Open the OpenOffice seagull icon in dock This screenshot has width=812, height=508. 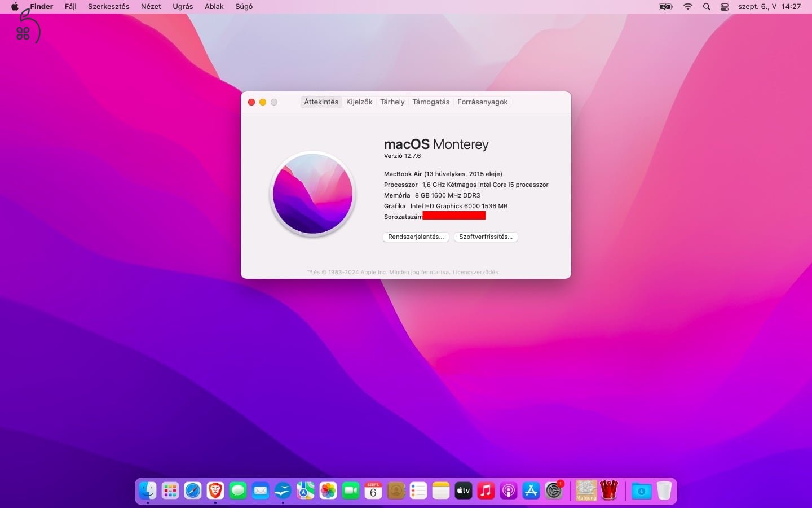pos(283,491)
